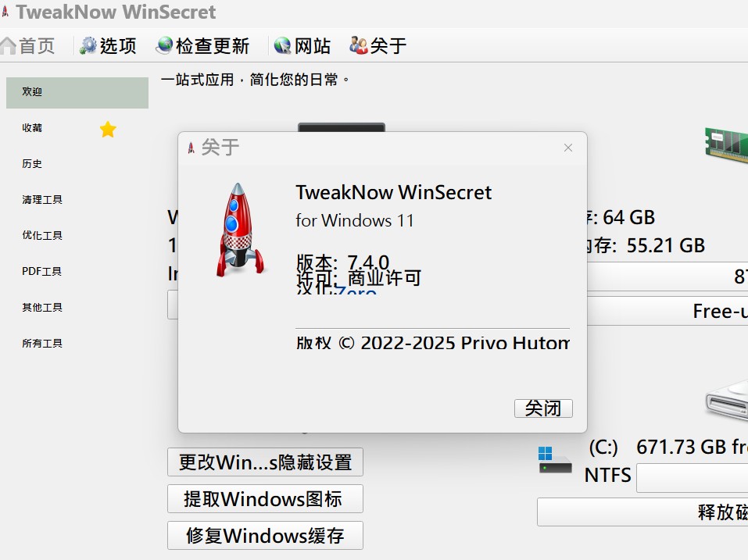The image size is (748, 560).
Task: Click Repair Windows Cache (修复Windows缓存) button
Action: (x=265, y=536)
